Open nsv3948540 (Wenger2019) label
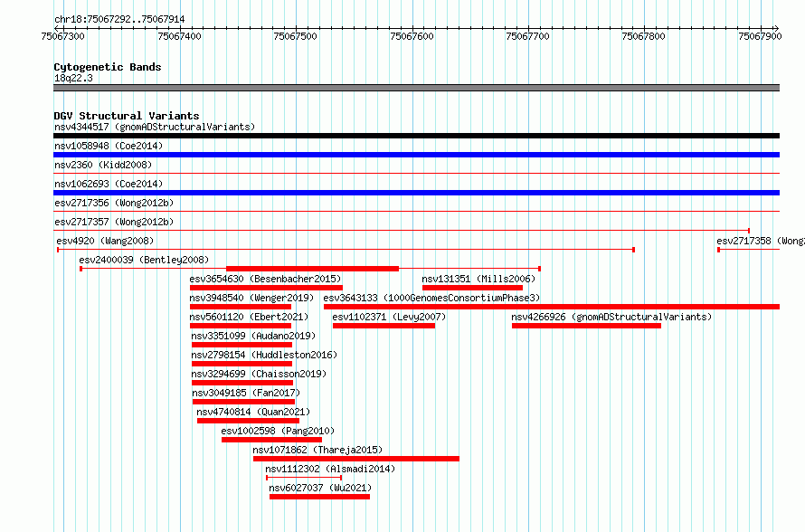Viewport: 805px width, 532px height. coord(251,298)
